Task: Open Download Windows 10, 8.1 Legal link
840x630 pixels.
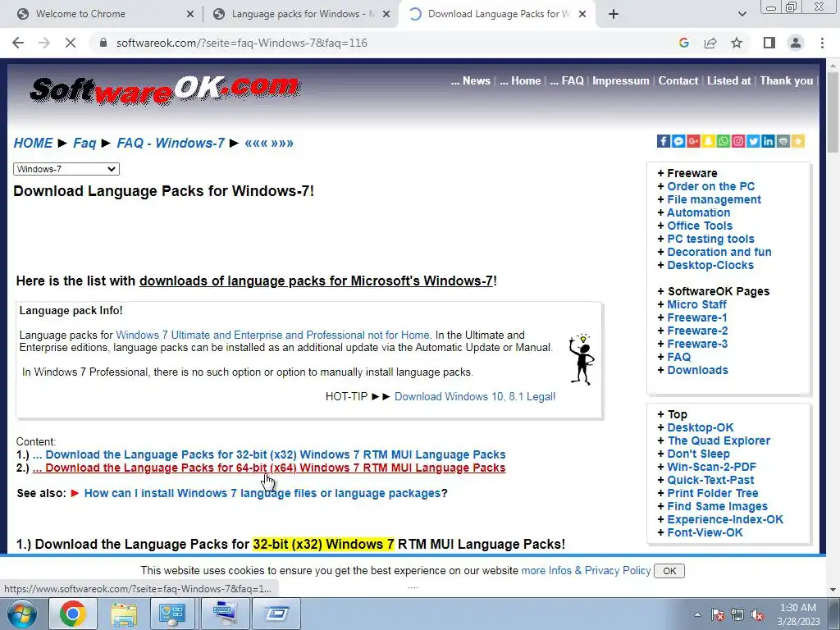Action: 475,396
